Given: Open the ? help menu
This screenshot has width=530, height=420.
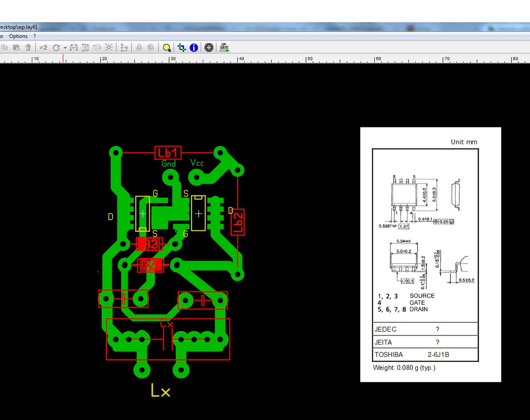Looking at the screenshot, I should tap(35, 36).
